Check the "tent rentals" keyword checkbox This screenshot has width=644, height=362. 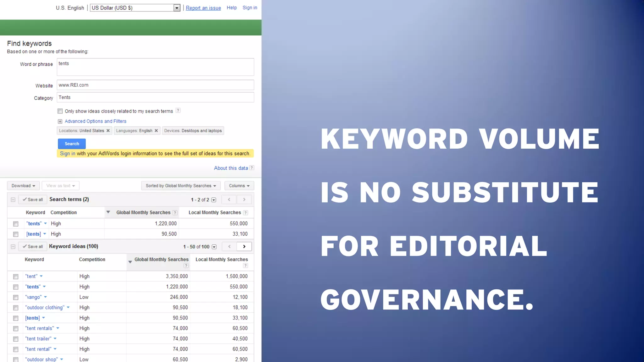tap(16, 328)
